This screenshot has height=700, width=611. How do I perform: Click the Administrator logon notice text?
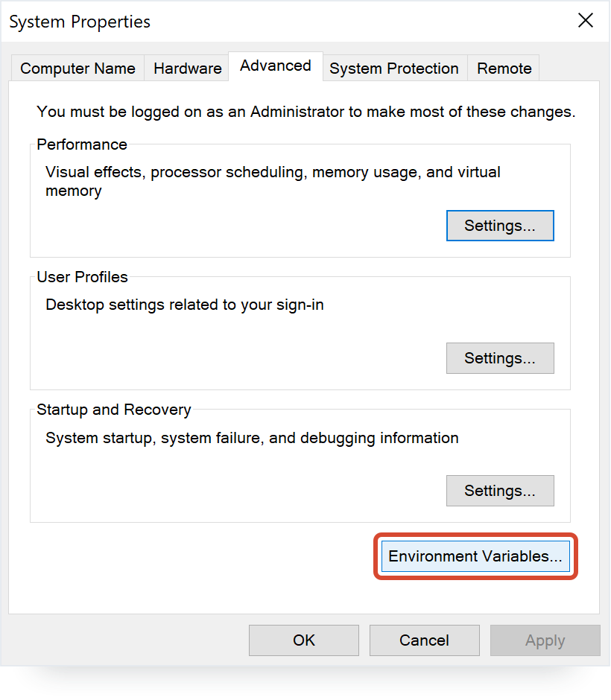click(305, 112)
